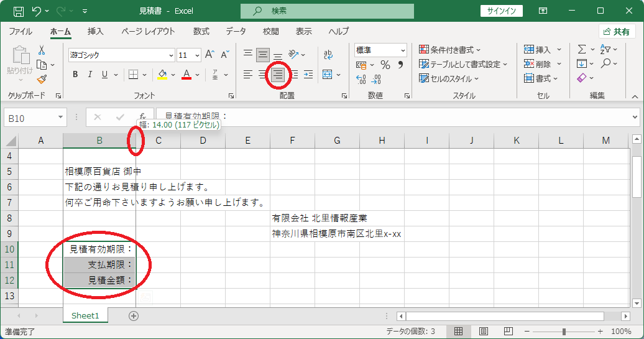
Task: Expand セルのスタイル dropdown
Action: coord(476,79)
